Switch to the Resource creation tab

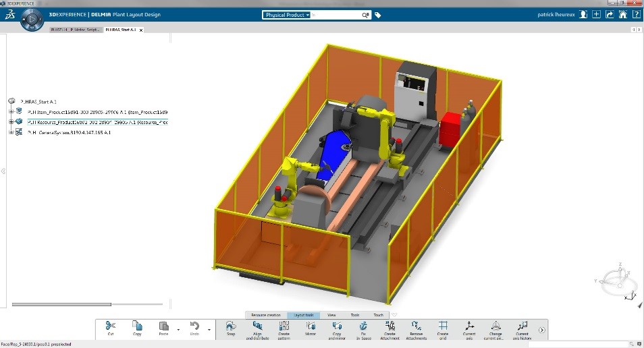265,315
